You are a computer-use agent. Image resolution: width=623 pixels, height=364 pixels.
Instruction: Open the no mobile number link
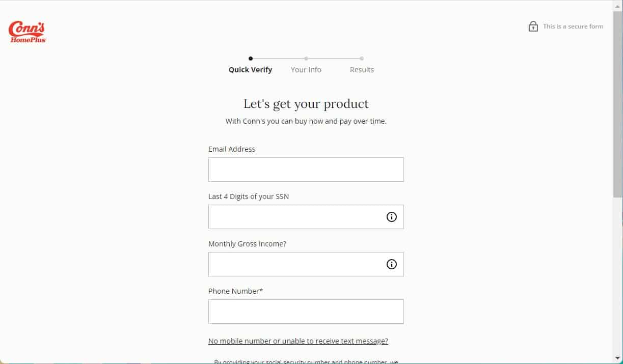point(298,341)
